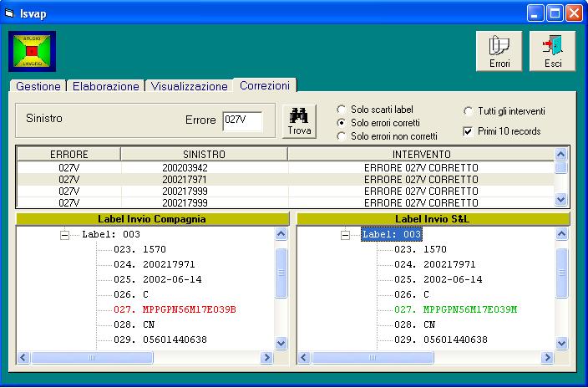Select 026. C in the S&L tree
This screenshot has height=388, width=588.
(x=412, y=294)
